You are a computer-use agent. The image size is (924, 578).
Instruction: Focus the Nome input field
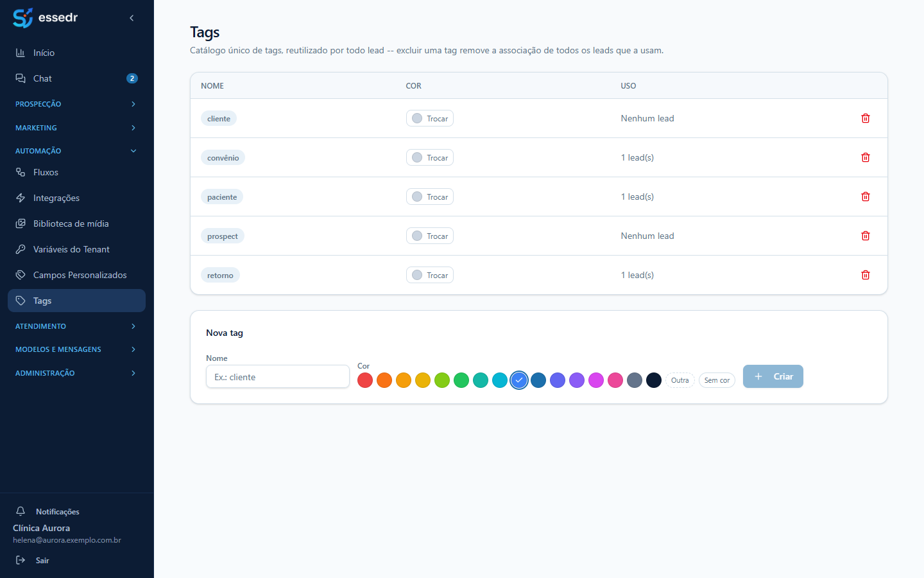(x=278, y=376)
